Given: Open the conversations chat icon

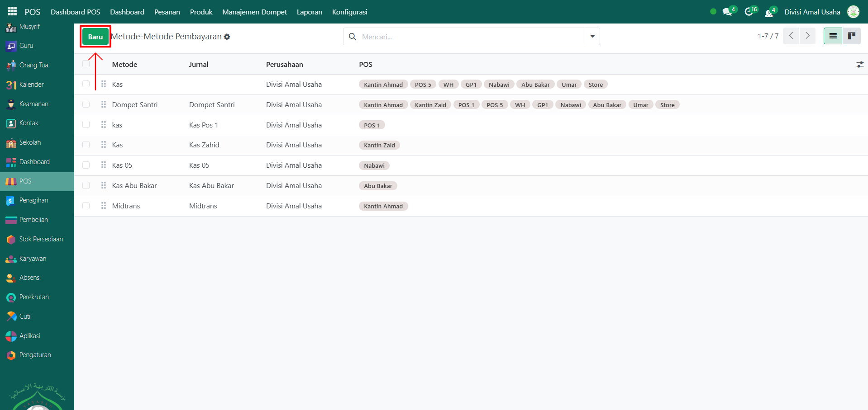Looking at the screenshot, I should pos(727,12).
